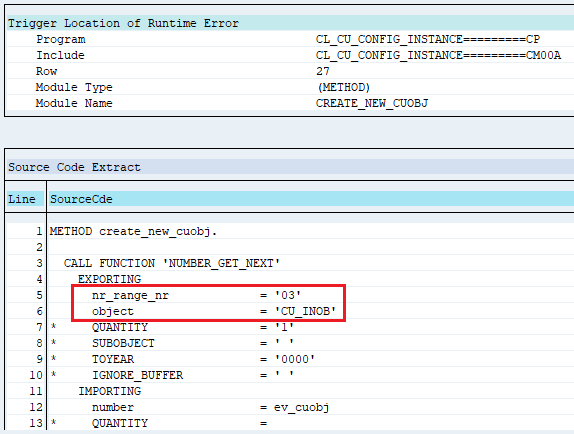Click the 'Module Name' label
The height and width of the screenshot is (434, 574).
(74, 103)
